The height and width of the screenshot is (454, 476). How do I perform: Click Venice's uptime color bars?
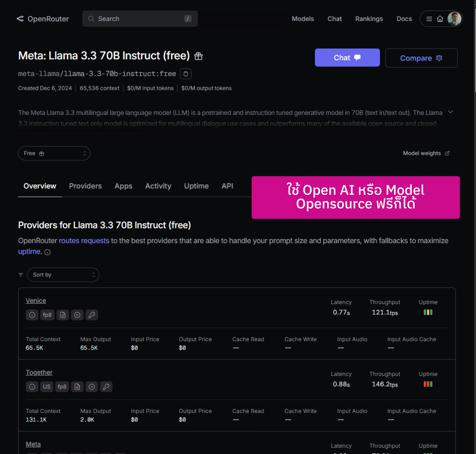pos(428,312)
